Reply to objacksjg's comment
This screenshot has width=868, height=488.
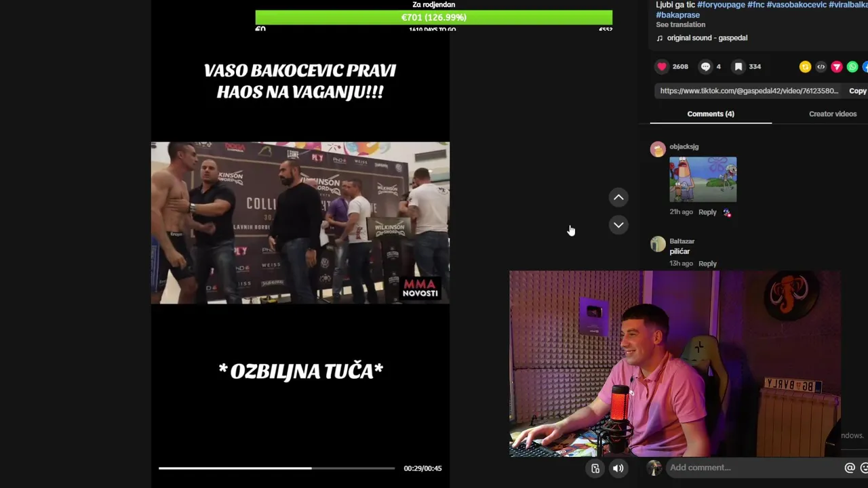pos(707,212)
